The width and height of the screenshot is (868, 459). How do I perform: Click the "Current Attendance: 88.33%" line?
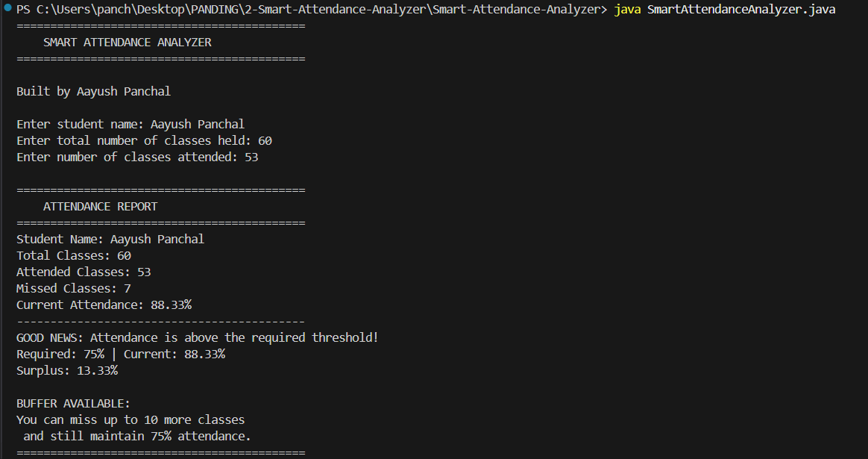click(x=104, y=305)
